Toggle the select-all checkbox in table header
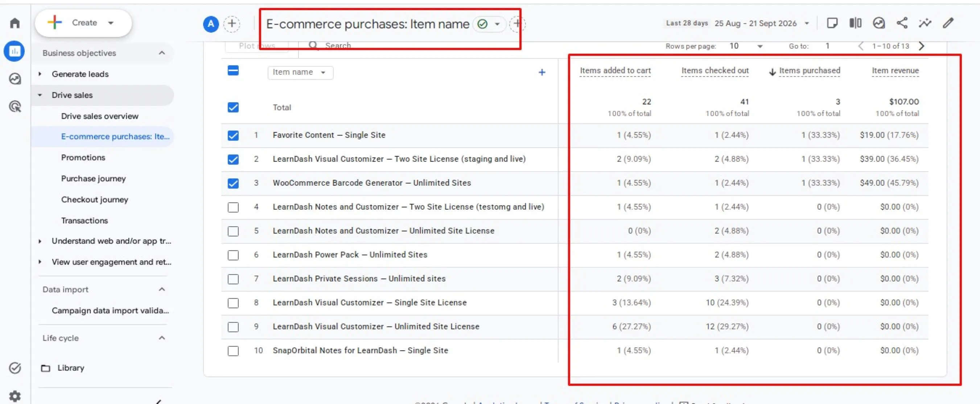This screenshot has width=980, height=404. pyautogui.click(x=233, y=70)
